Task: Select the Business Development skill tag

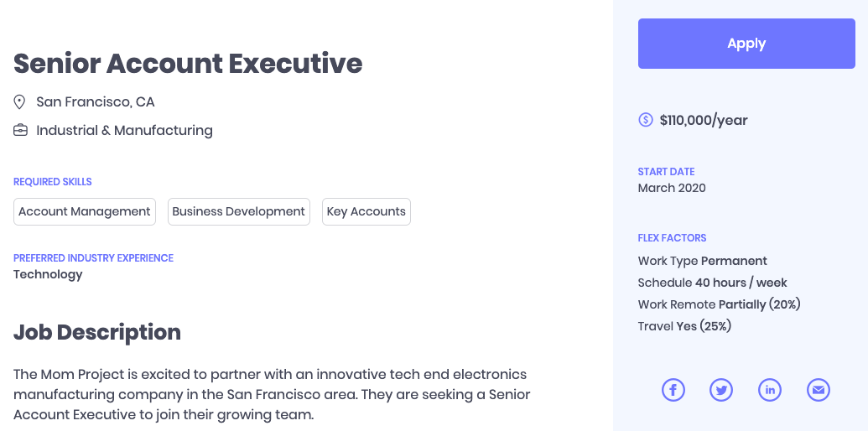Action: point(239,212)
